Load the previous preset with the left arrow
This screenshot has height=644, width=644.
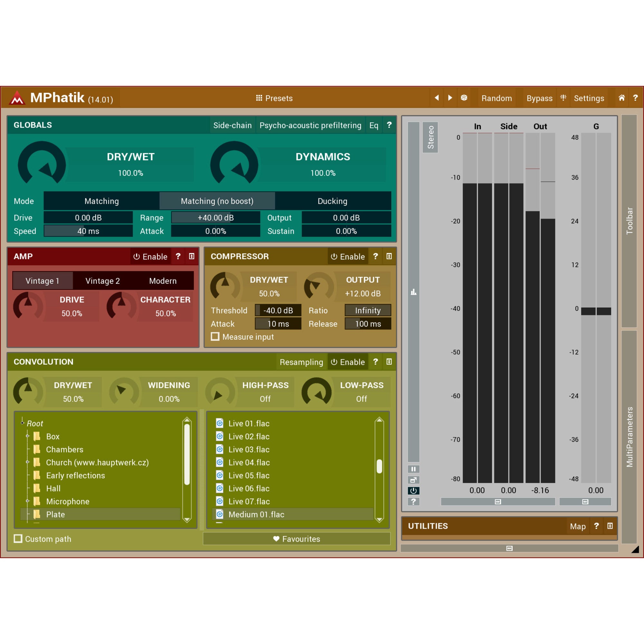coord(437,98)
